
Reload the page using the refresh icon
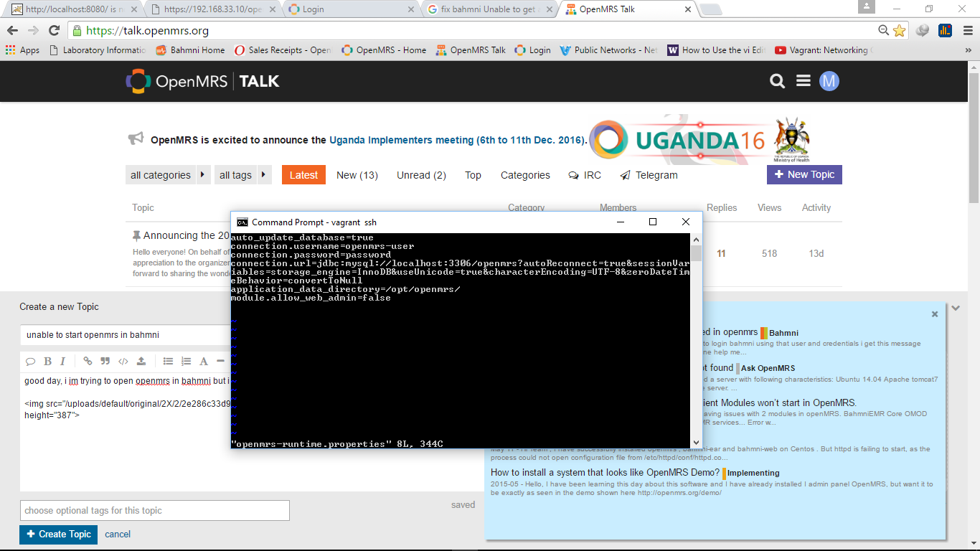(x=54, y=31)
